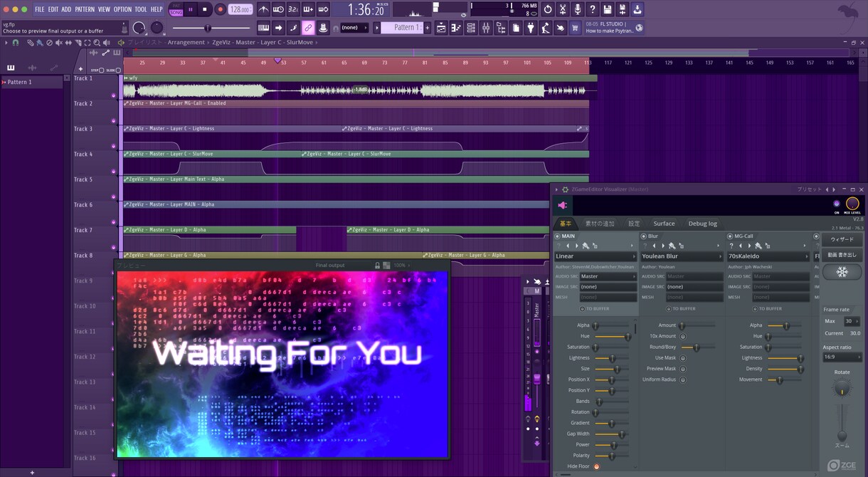Image resolution: width=868 pixels, height=477 pixels.
Task: Open the MAIN layer Master audio source dropdown
Action: pyautogui.click(x=608, y=276)
